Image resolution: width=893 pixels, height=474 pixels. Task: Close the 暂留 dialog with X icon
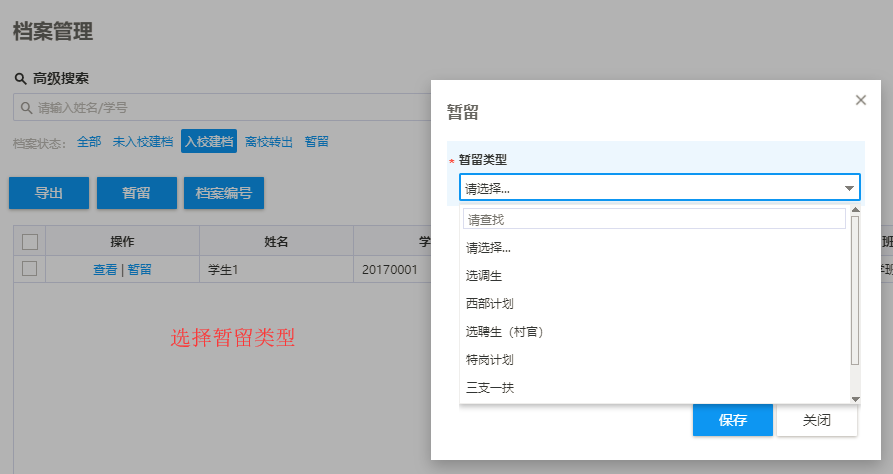861,100
